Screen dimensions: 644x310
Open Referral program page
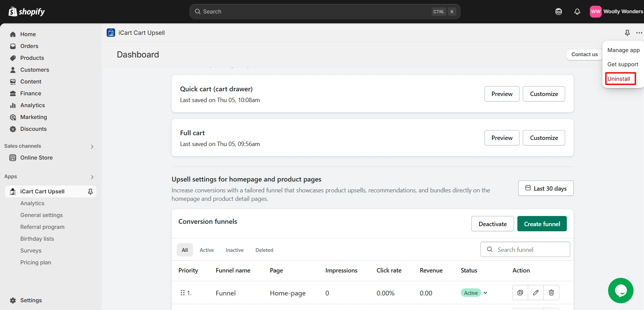(x=42, y=227)
